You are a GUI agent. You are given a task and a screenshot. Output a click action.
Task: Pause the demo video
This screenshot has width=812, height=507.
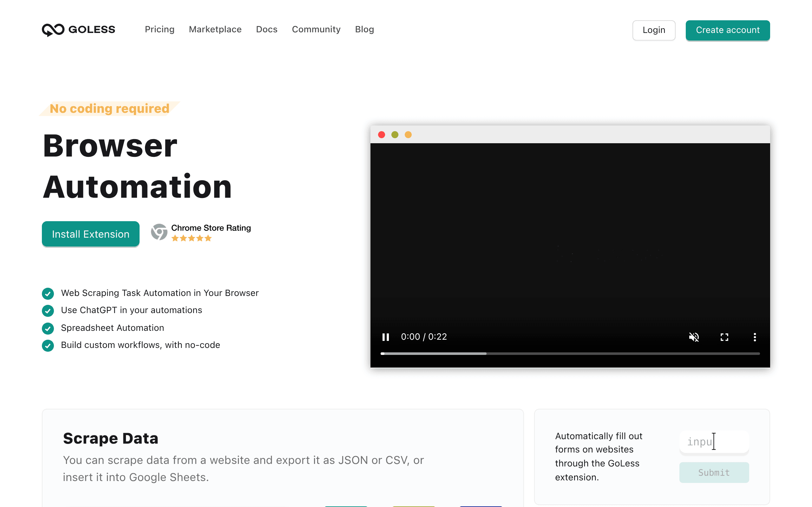tap(385, 337)
